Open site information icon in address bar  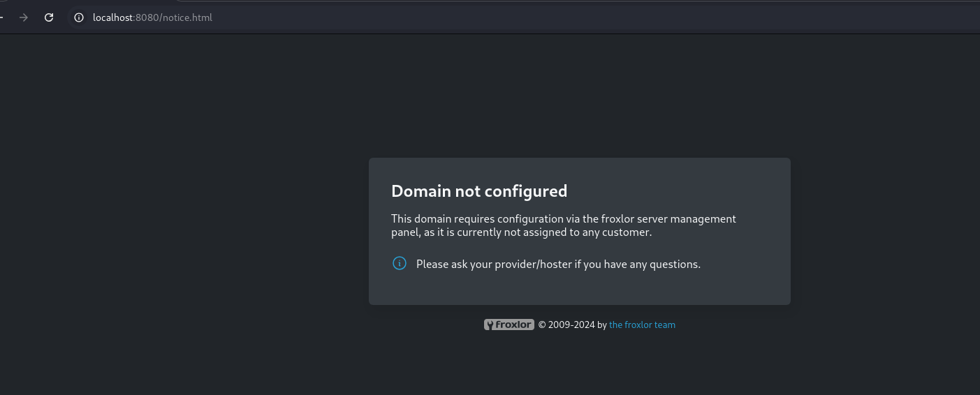(79, 17)
